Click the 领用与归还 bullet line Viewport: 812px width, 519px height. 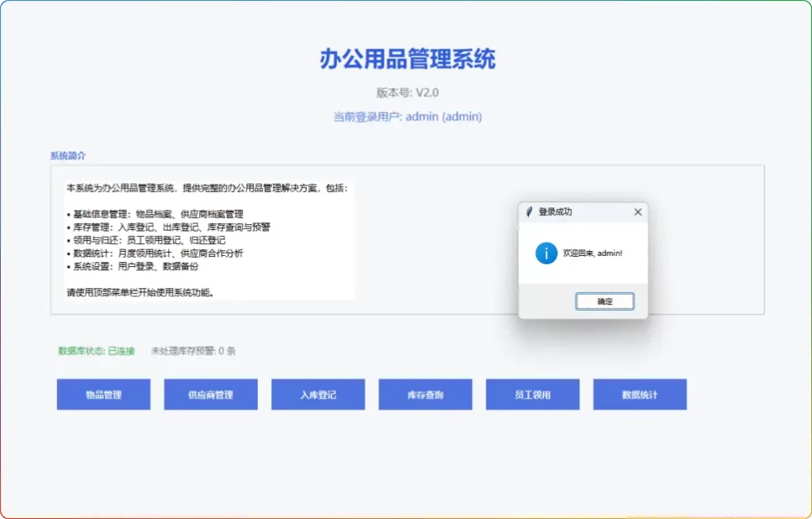pyautogui.click(x=146, y=240)
